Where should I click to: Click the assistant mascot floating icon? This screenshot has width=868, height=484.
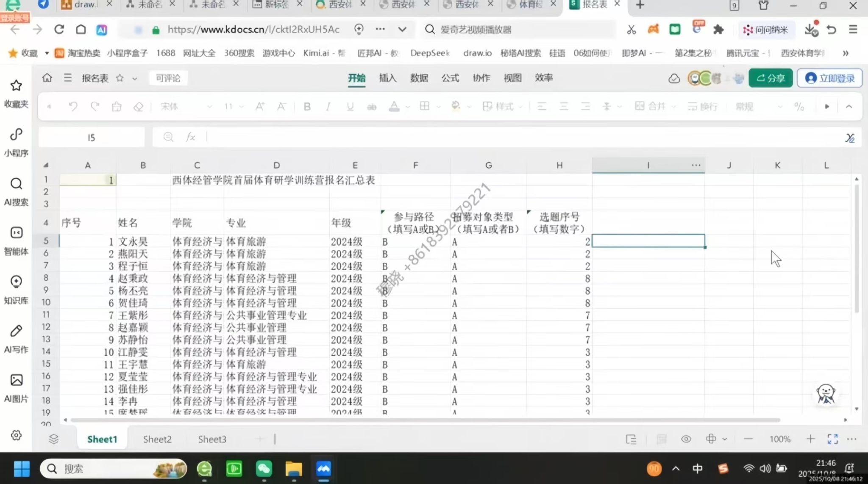point(826,394)
